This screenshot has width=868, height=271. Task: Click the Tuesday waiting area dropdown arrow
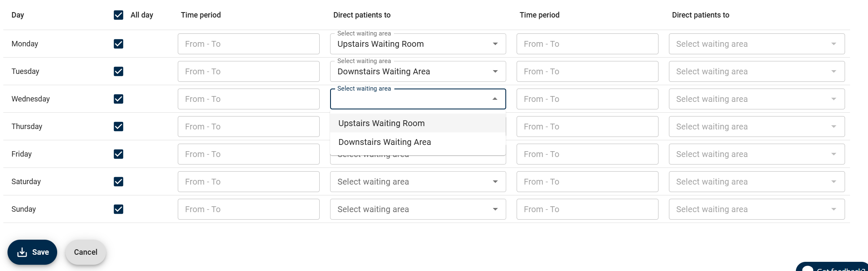pos(495,71)
